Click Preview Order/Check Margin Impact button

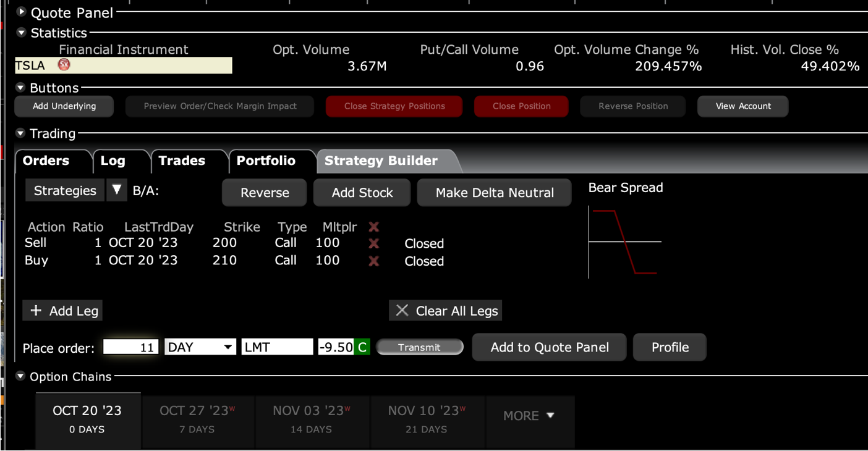pyautogui.click(x=220, y=106)
